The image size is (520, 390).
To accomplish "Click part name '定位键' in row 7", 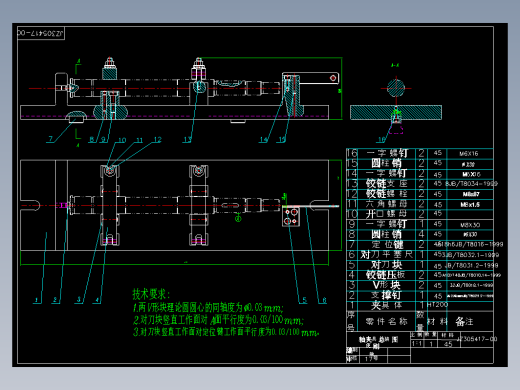I will (x=387, y=244).
